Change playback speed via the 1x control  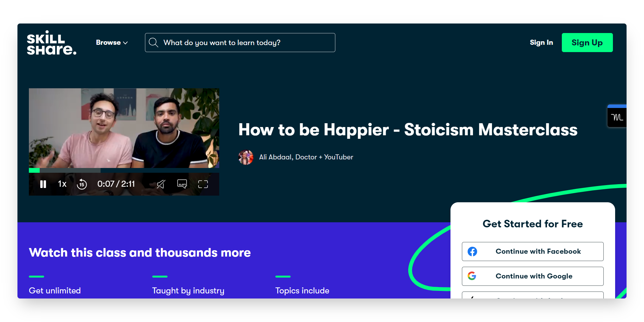[62, 184]
